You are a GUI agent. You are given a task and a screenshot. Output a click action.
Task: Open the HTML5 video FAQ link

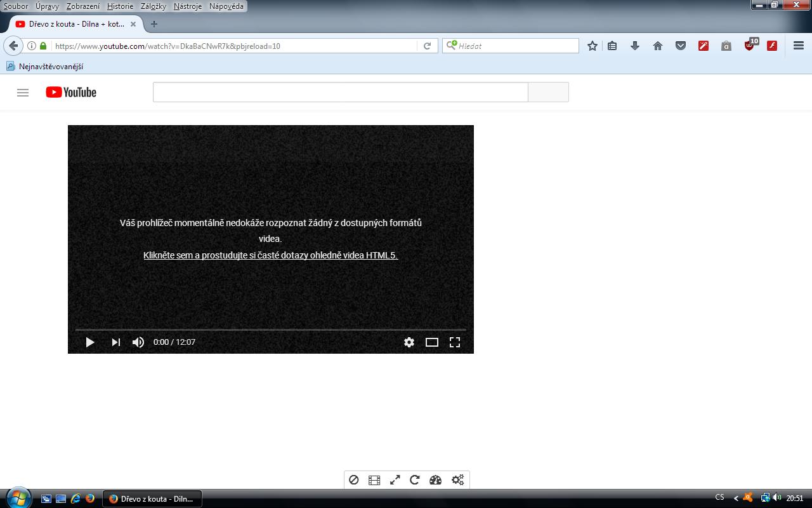270,255
